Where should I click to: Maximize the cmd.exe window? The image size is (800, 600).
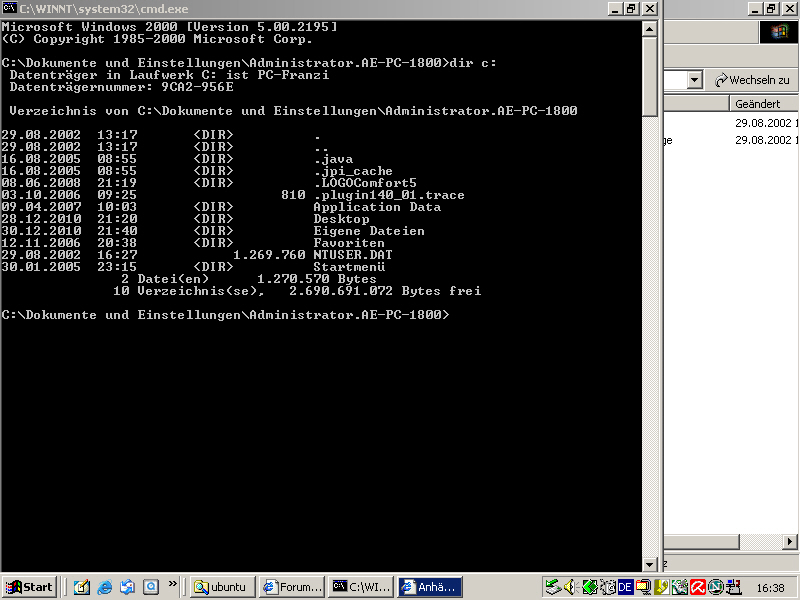click(x=631, y=9)
